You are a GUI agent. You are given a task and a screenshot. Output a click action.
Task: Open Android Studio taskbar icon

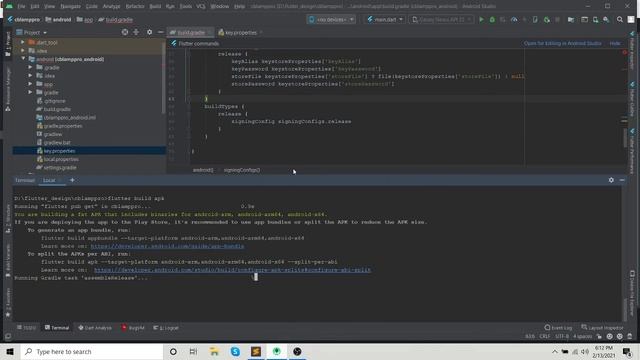tap(276, 351)
